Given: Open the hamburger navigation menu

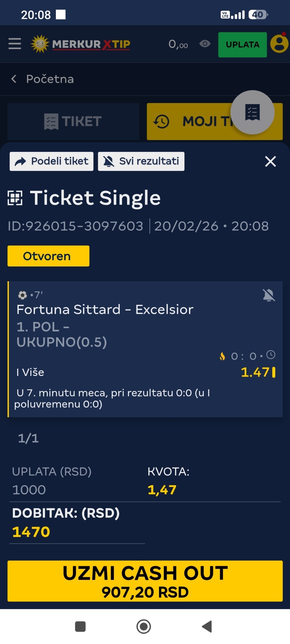Looking at the screenshot, I should 15,44.
